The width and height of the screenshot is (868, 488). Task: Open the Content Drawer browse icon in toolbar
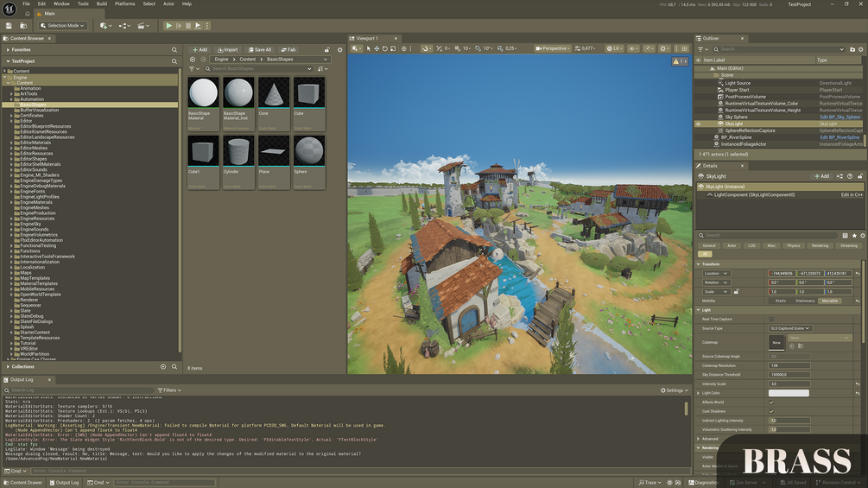(23, 25)
